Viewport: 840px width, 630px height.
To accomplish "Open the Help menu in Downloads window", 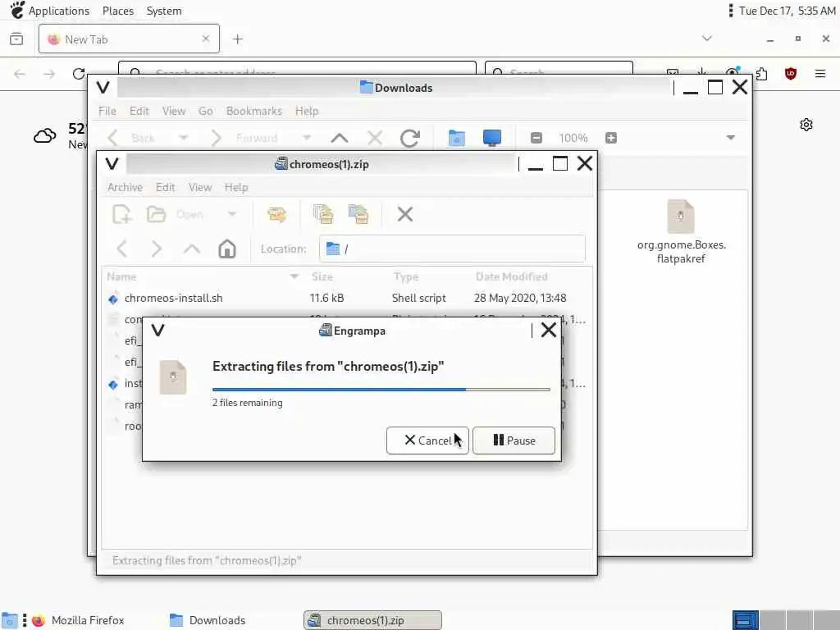I will 307,111.
